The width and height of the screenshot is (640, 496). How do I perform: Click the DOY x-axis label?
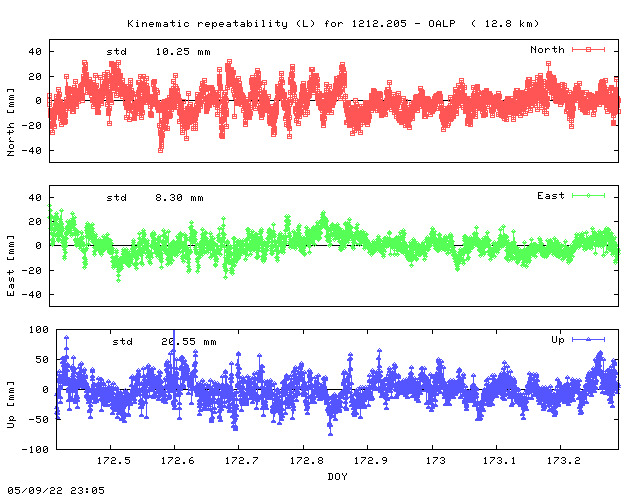338,476
